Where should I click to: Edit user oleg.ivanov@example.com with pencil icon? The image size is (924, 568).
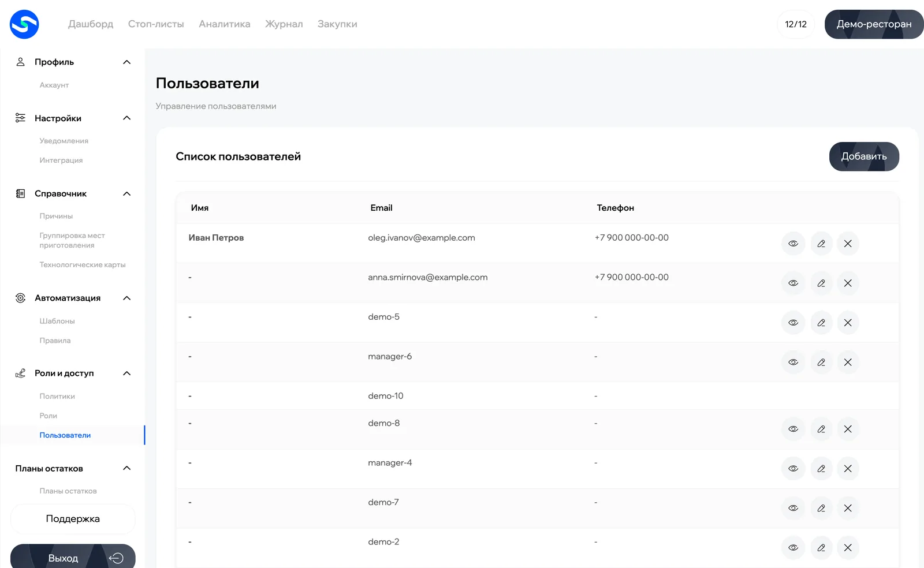821,244
